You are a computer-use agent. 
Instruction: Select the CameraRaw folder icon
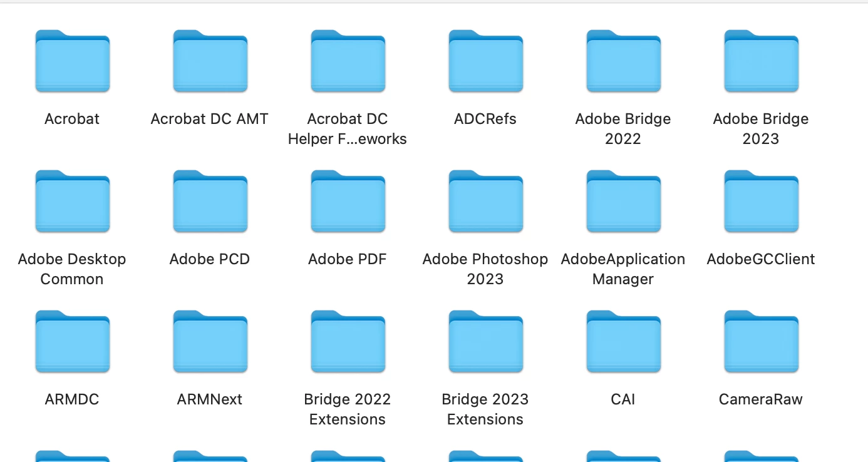(761, 341)
